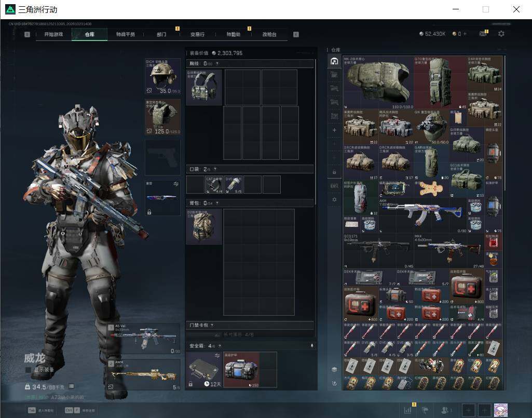Screen dimensions: 532x418
Task: Select the AWM sniper rifle slot
Action: 144,375
